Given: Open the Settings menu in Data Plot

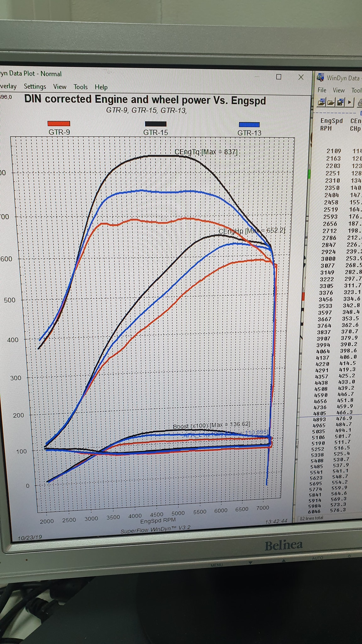Looking at the screenshot, I should [35, 86].
